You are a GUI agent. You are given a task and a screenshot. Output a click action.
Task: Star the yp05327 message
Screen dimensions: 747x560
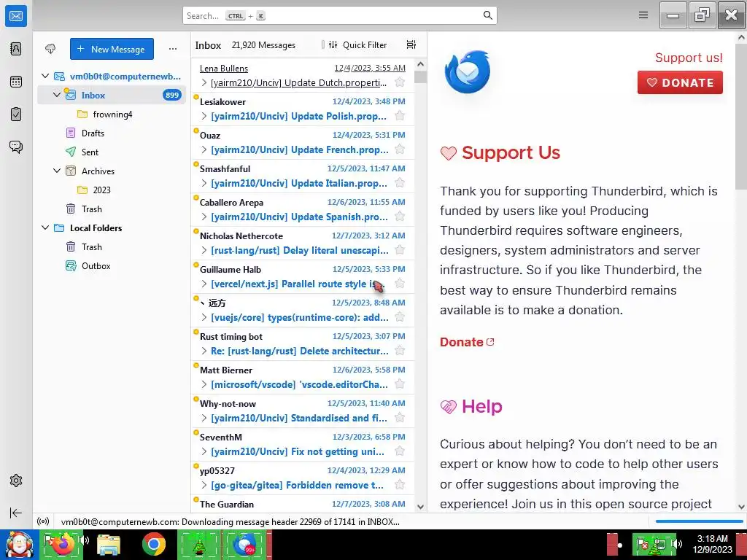click(x=400, y=485)
